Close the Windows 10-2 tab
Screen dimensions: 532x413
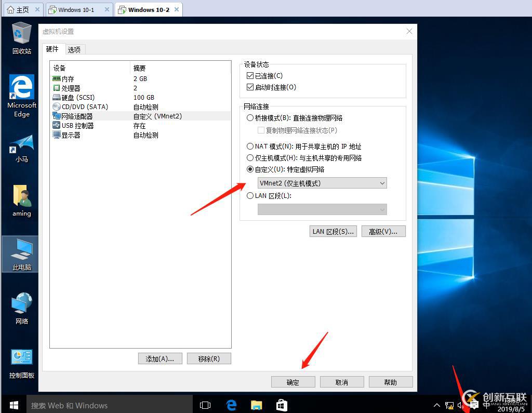177,9
